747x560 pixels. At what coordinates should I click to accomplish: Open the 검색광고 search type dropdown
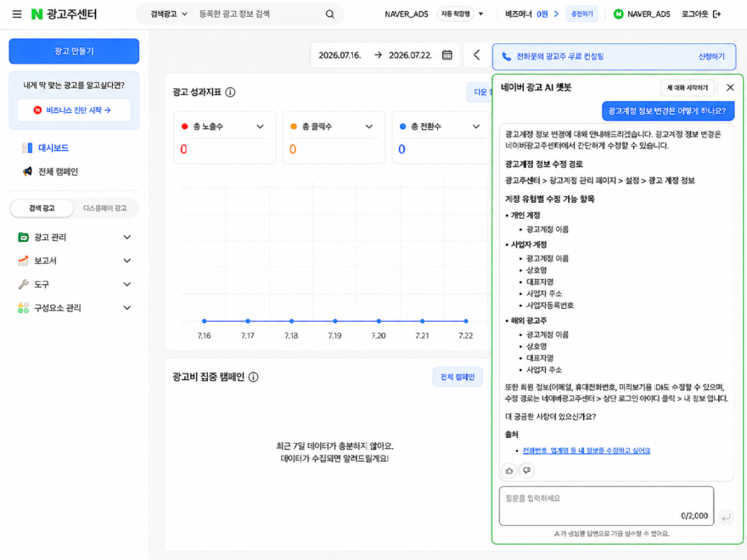pos(169,14)
